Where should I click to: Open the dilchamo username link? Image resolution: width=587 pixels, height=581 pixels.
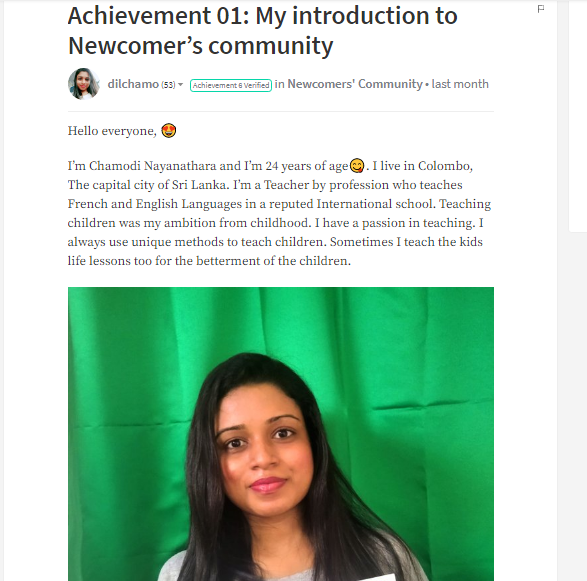tap(133, 84)
